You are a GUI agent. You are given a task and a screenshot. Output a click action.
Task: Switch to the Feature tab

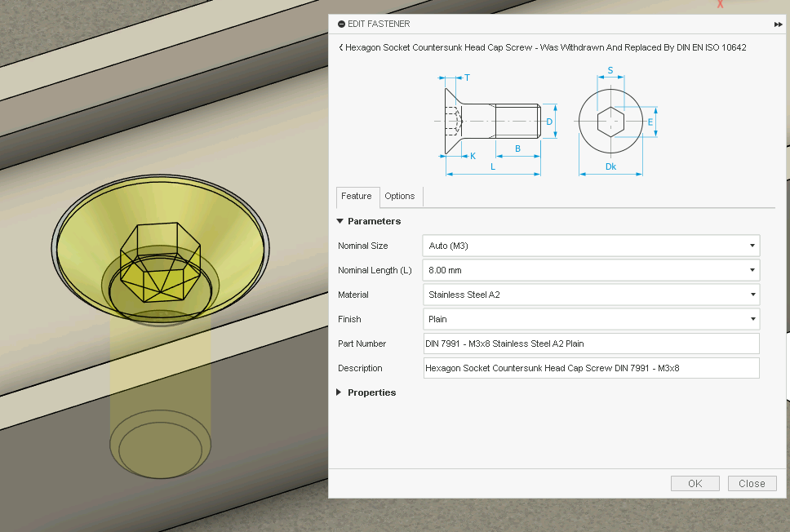tap(357, 197)
